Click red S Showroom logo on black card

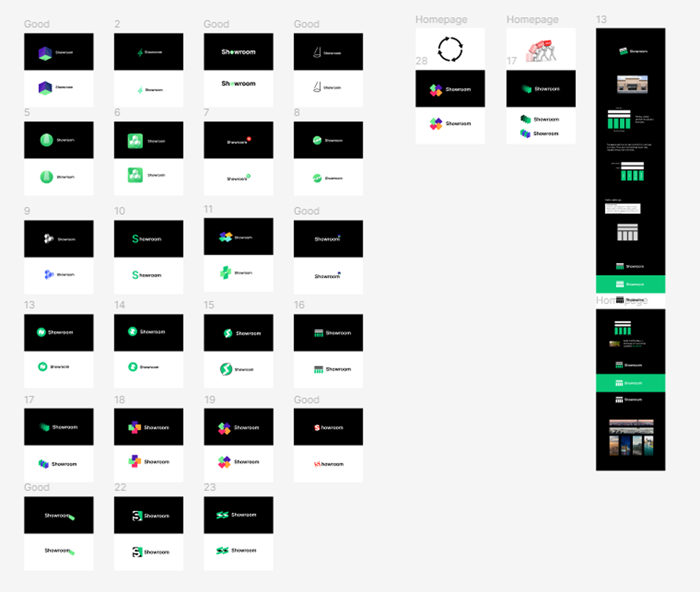[329, 427]
